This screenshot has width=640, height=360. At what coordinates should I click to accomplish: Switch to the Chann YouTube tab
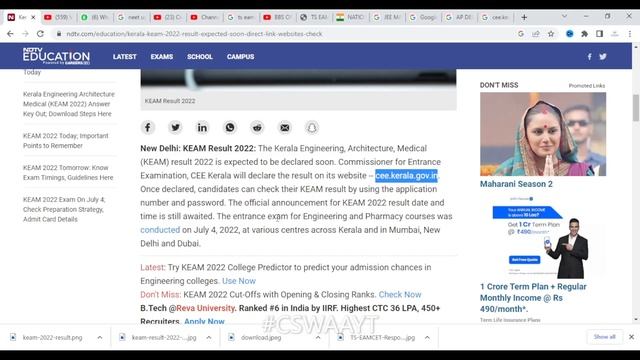tap(204, 17)
